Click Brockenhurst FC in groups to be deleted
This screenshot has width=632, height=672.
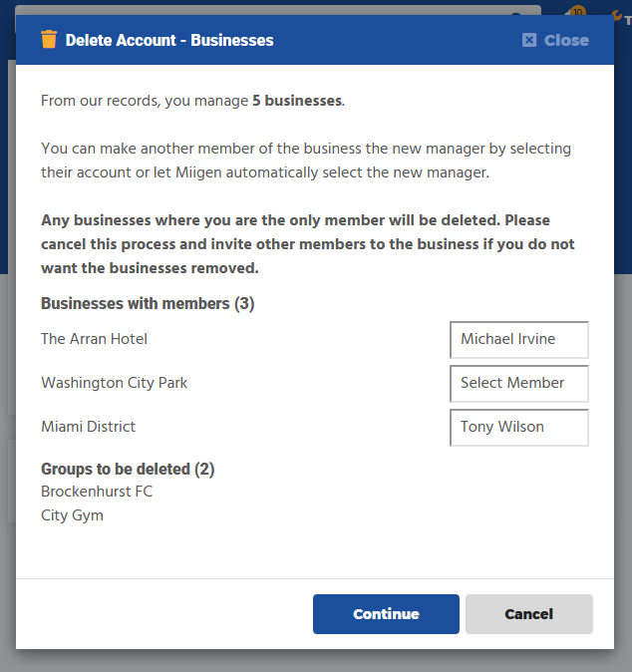[97, 492]
